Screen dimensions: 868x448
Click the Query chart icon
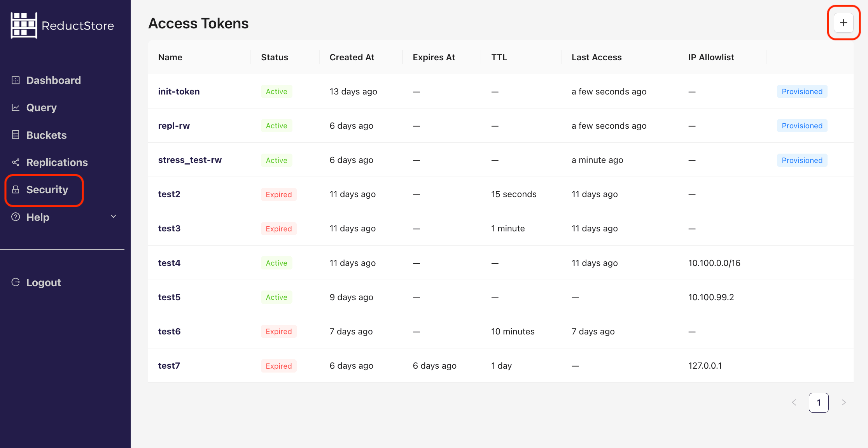tap(16, 107)
